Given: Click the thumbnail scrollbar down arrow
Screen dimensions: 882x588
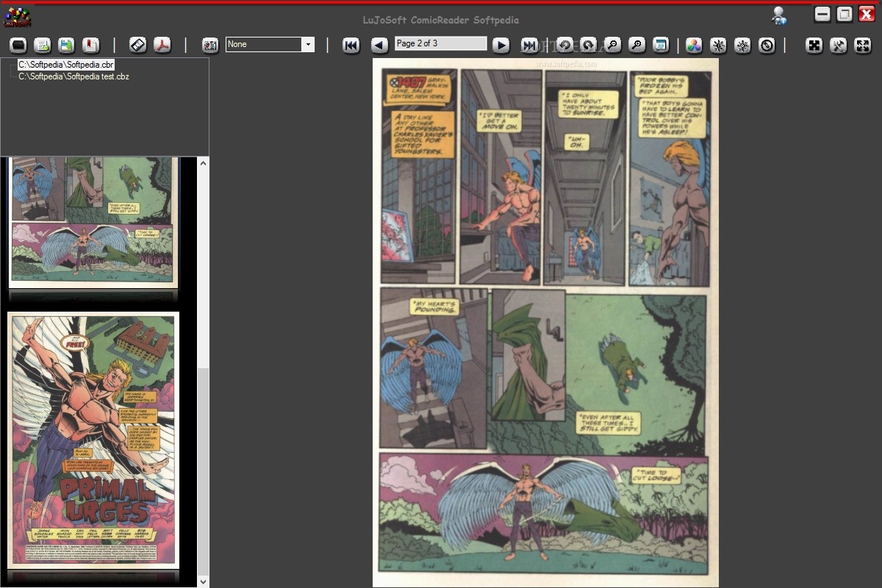Looking at the screenshot, I should point(204,581).
